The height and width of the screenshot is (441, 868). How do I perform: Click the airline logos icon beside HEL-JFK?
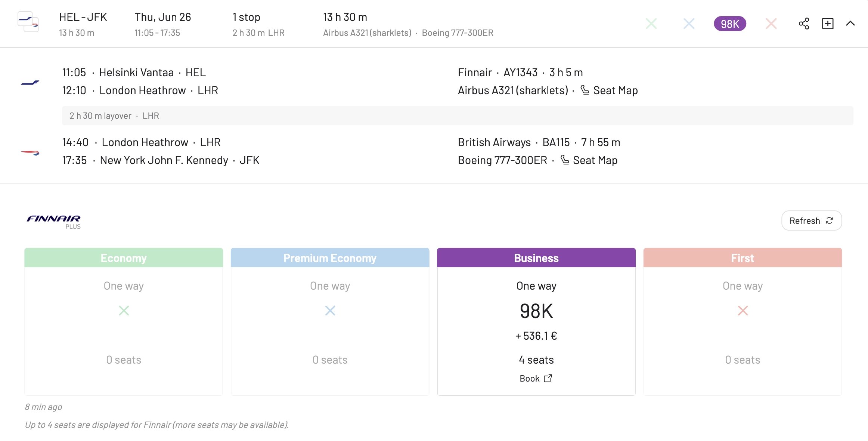pos(28,22)
